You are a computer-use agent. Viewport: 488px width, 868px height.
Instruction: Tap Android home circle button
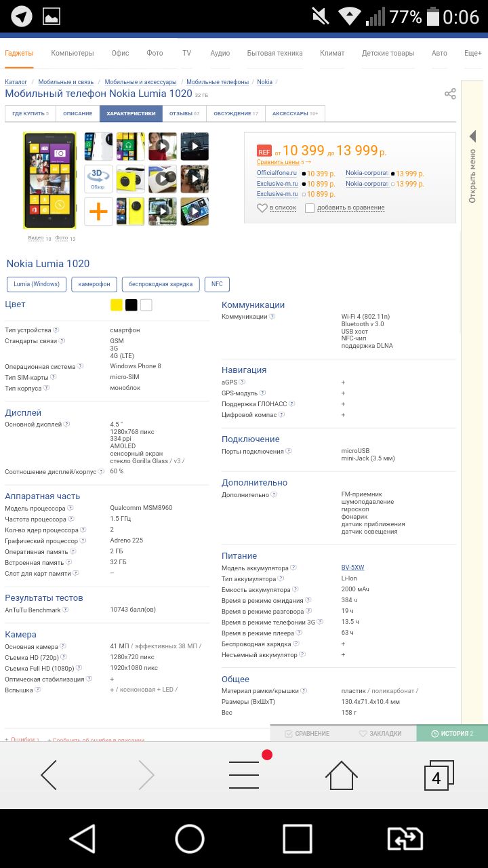click(190, 839)
